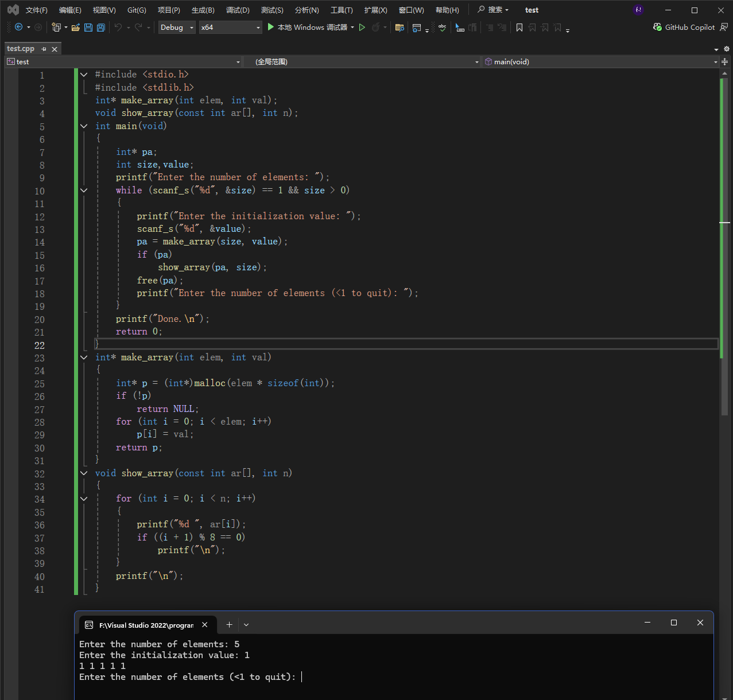Collapse the for loop at line 34
The width and height of the screenshot is (733, 700).
(84, 499)
